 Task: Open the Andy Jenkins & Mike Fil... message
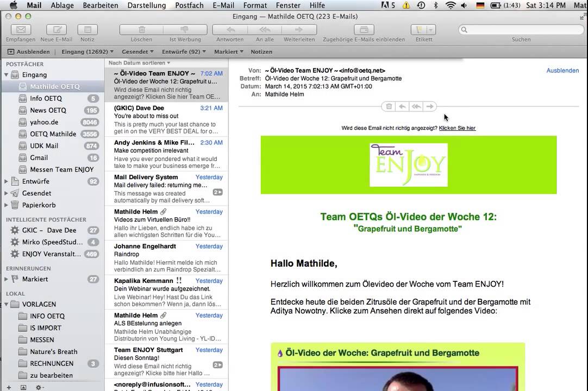pyautogui.click(x=167, y=154)
